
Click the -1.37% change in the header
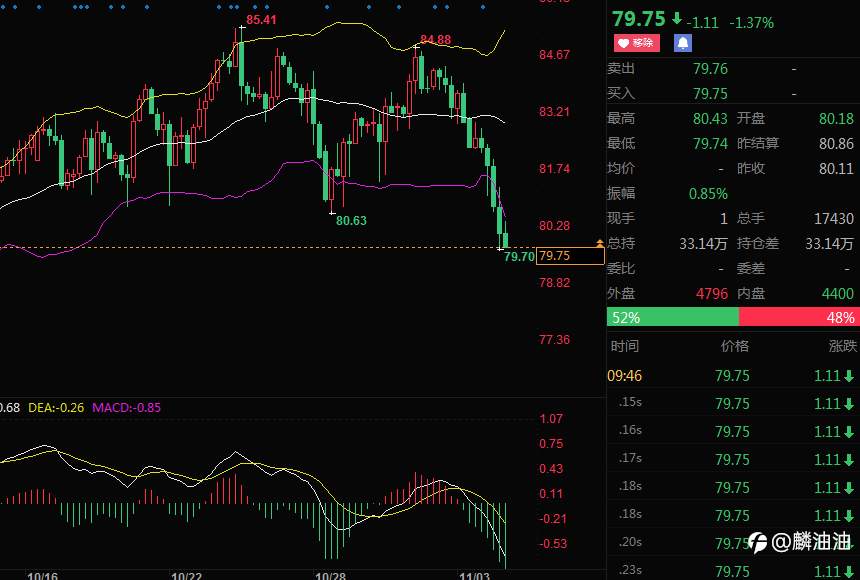tap(751, 23)
